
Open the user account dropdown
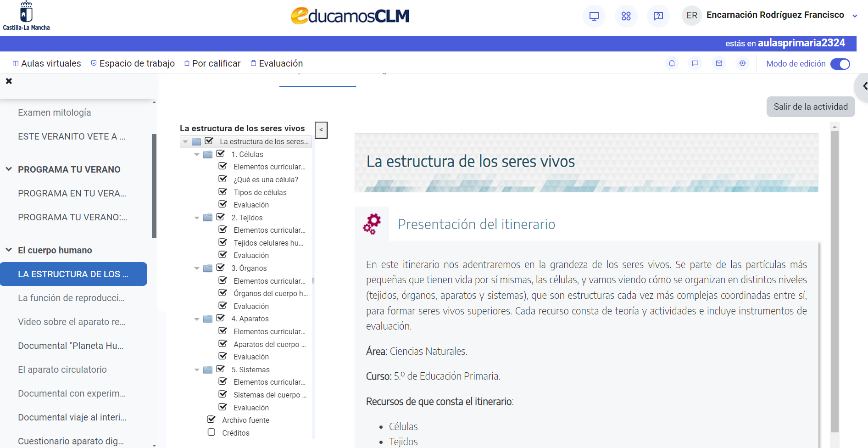[x=856, y=15]
